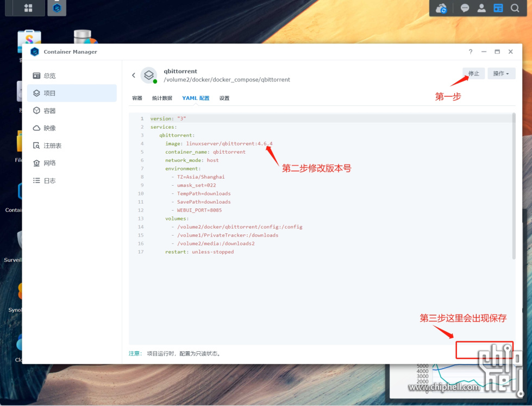Open 日志 log in the sidebar
The image size is (532, 406).
click(72, 181)
